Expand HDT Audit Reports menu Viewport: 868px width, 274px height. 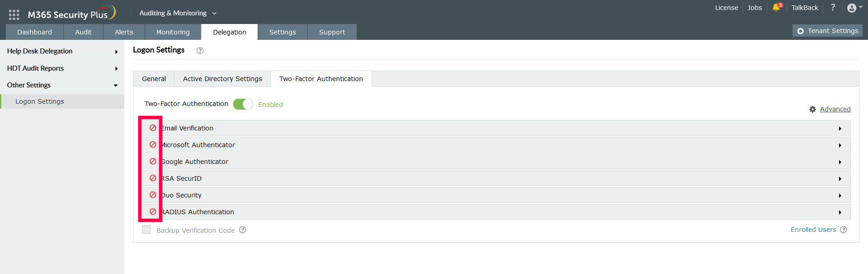[x=116, y=68]
